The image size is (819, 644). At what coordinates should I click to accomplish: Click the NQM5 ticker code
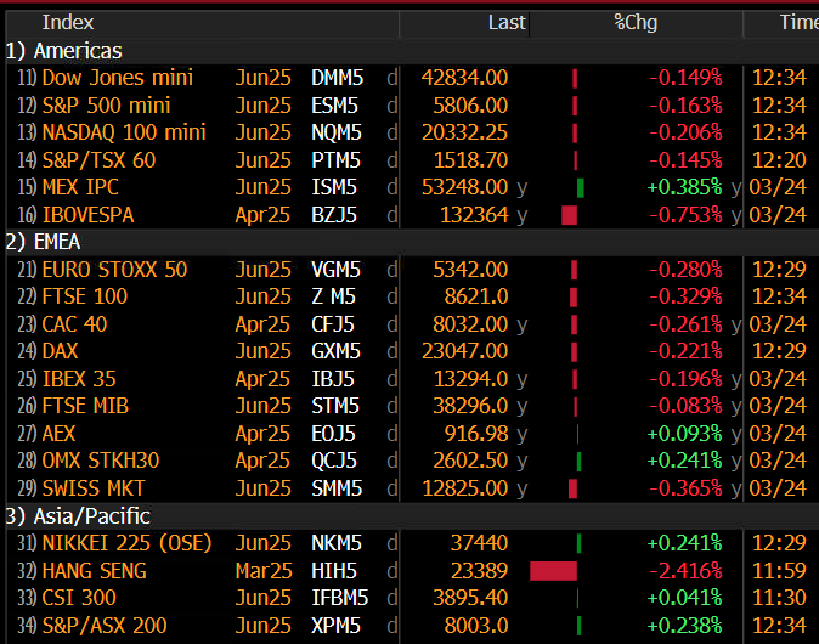click(336, 132)
